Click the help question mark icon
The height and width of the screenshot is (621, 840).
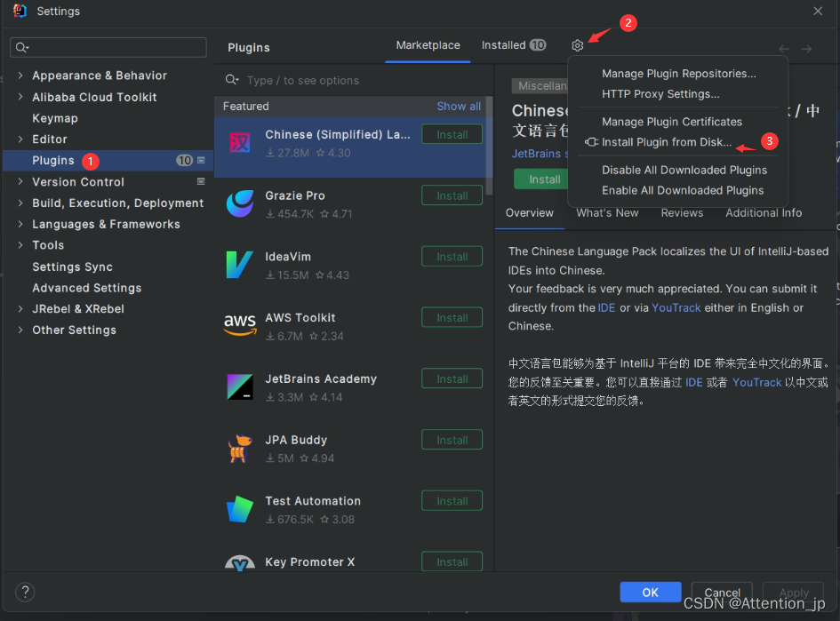click(x=24, y=592)
